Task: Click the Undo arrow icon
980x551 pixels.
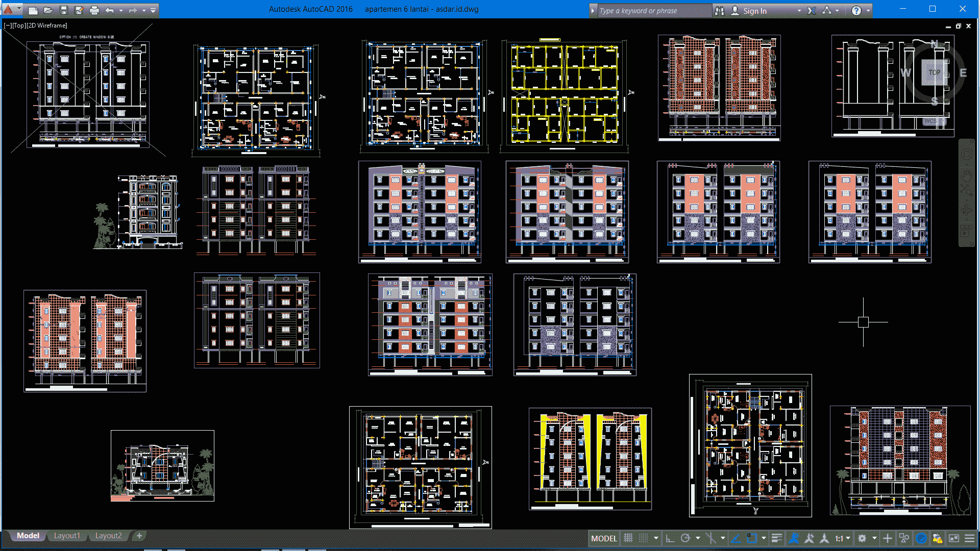Action: click(x=110, y=10)
